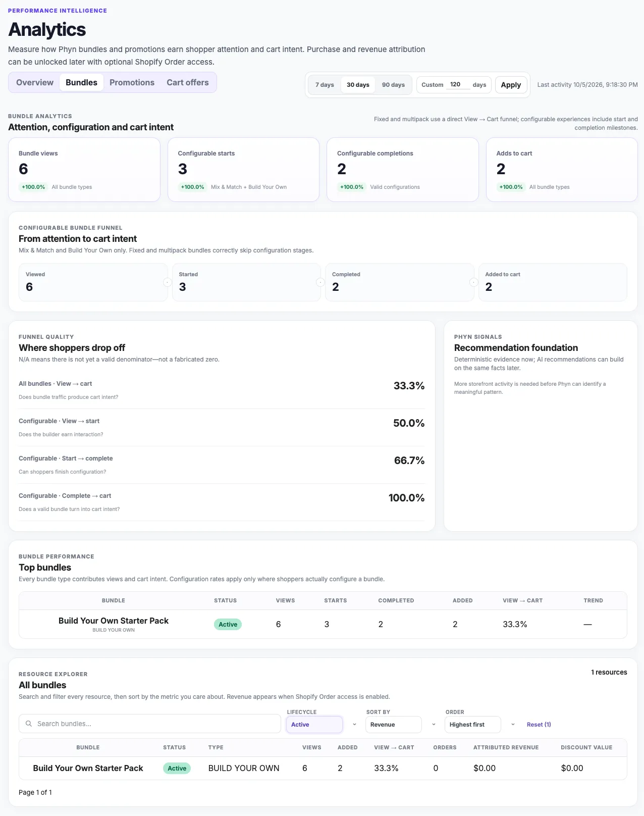Screen dimensions: 644x816
Task: Click Build Your Own Starter Pack in Top bundles
Action: tap(114, 621)
